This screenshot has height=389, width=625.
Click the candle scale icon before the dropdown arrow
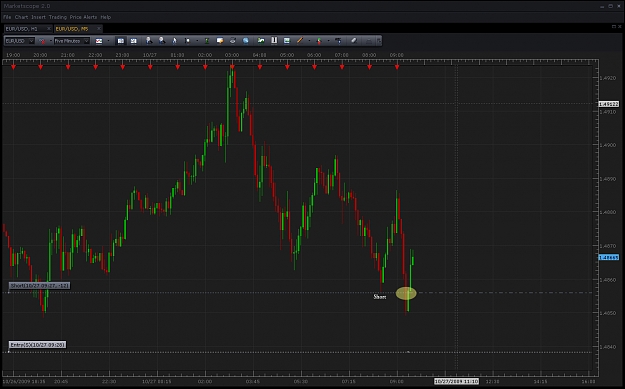pos(187,41)
